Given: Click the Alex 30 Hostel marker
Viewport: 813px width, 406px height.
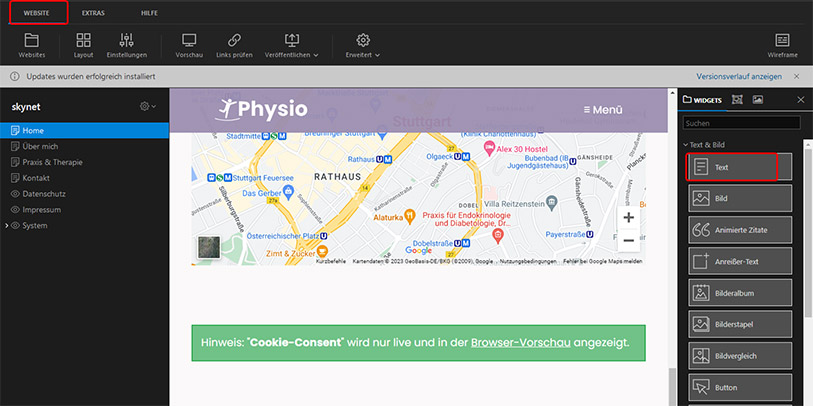Looking at the screenshot, I should coord(489,148).
